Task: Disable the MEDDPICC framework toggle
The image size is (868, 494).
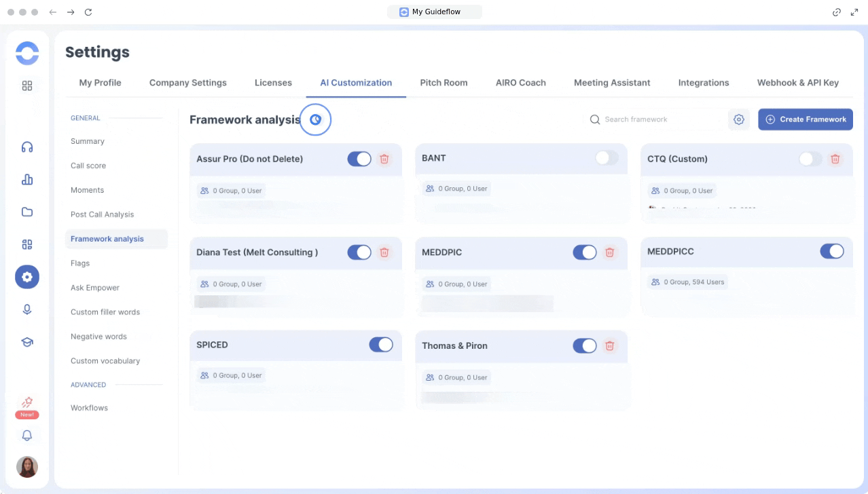Action: pyautogui.click(x=832, y=252)
